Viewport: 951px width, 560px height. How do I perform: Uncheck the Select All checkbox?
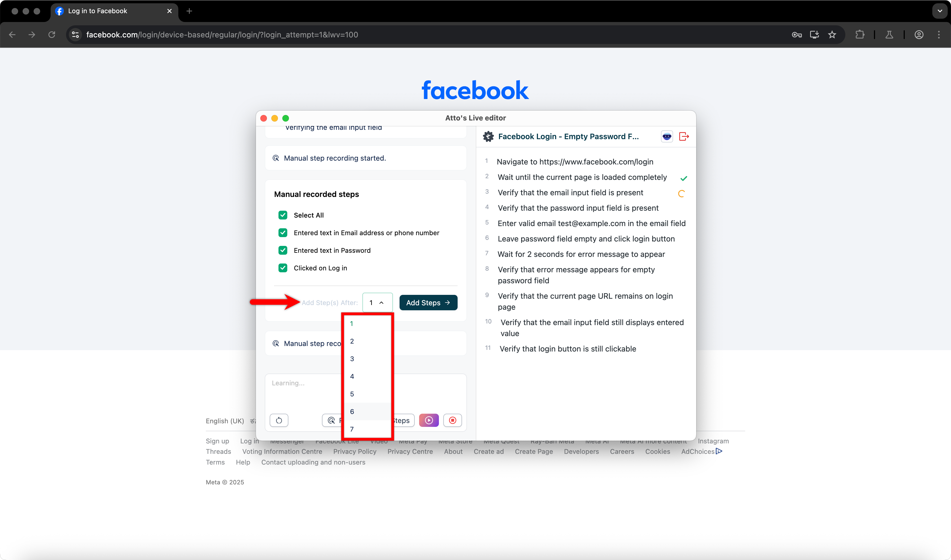pos(283,215)
